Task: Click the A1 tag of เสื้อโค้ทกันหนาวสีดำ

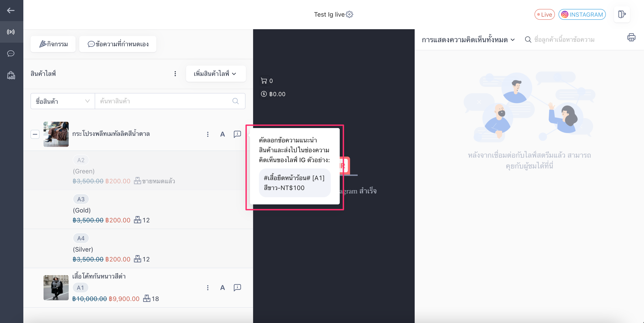Action: point(80,288)
